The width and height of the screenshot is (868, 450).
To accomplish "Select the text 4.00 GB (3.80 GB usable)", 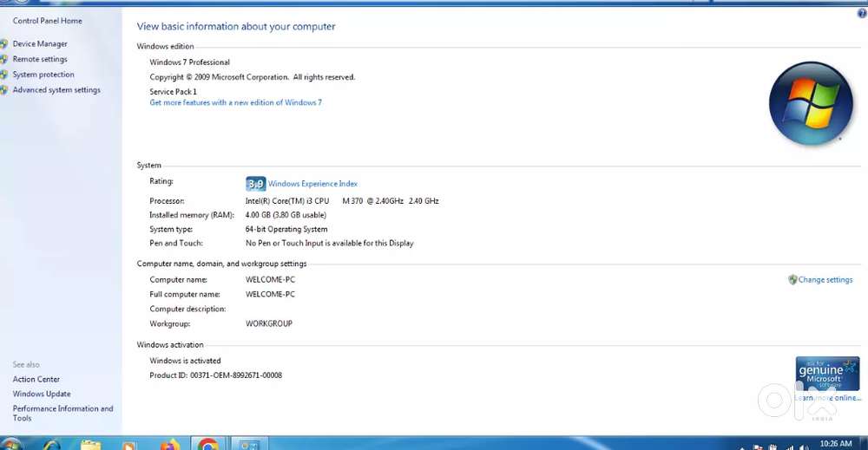I will point(286,215).
